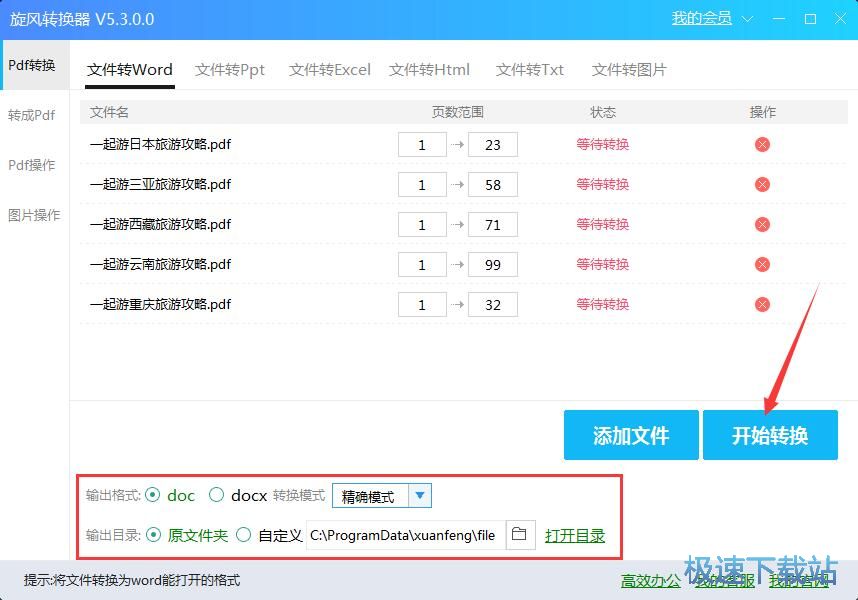Remove 一起游云南旅游攻略.pdf from the list

coord(762,265)
